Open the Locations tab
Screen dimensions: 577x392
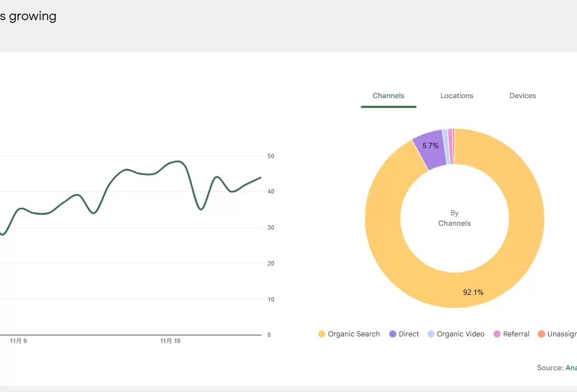tap(456, 96)
